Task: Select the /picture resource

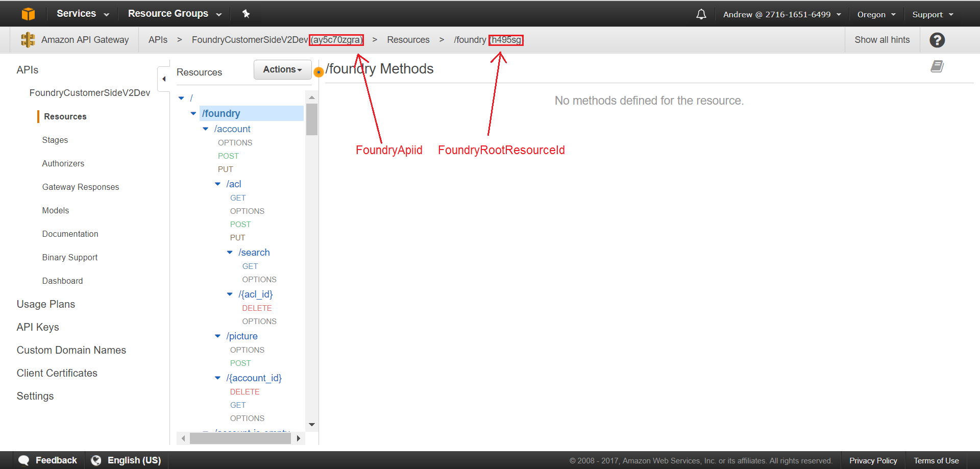Action: (x=242, y=336)
